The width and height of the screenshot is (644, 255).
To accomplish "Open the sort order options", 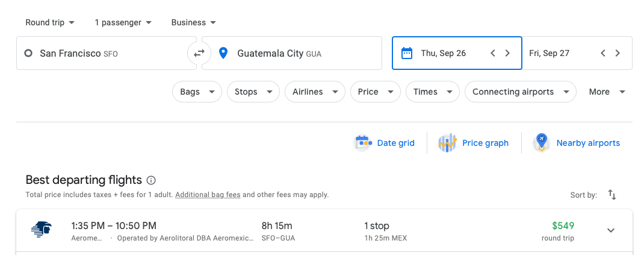I will click(612, 195).
